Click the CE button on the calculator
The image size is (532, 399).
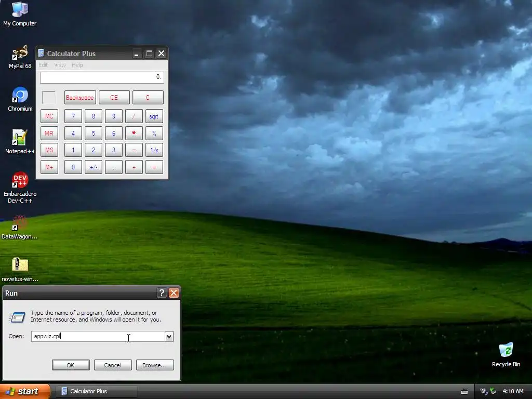click(114, 97)
